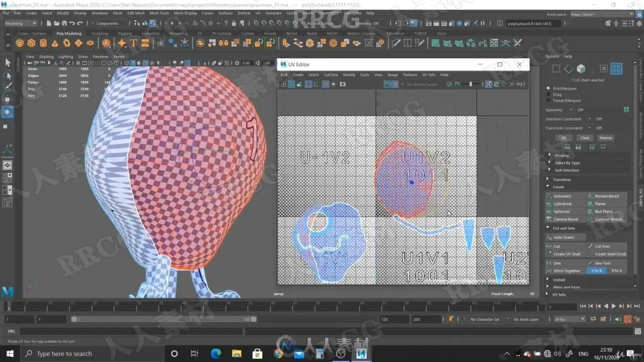
Task: Adjust the UV Editor exposure slider
Action: [471, 84]
